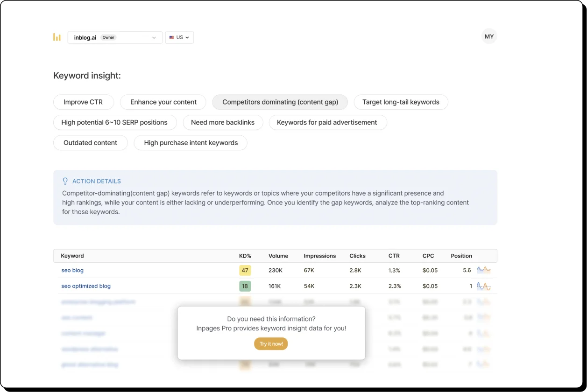This screenshot has width=587, height=392.
Task: Deselect the Competitors dominating content gap filter
Action: (280, 102)
